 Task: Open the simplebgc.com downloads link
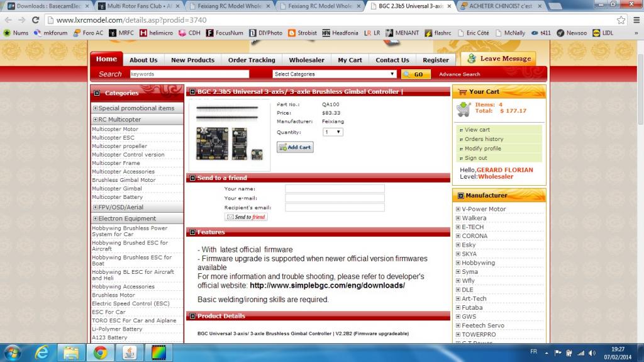(x=327, y=285)
